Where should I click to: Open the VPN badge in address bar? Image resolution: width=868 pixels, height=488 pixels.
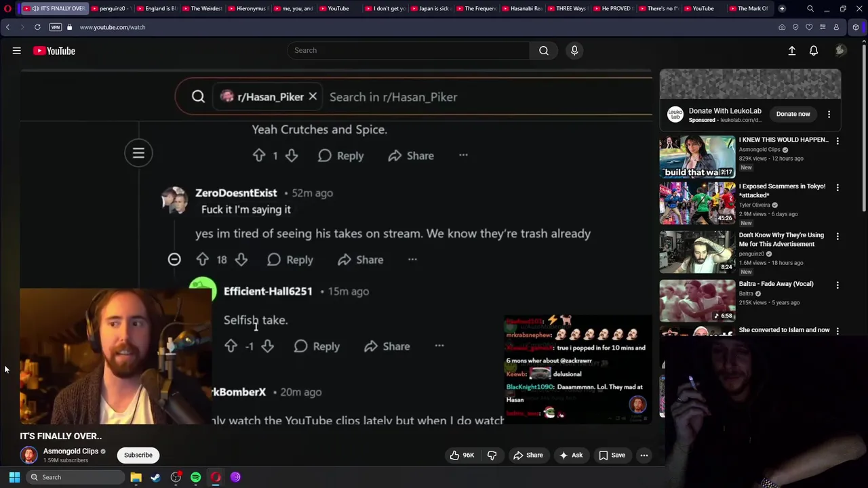(56, 27)
